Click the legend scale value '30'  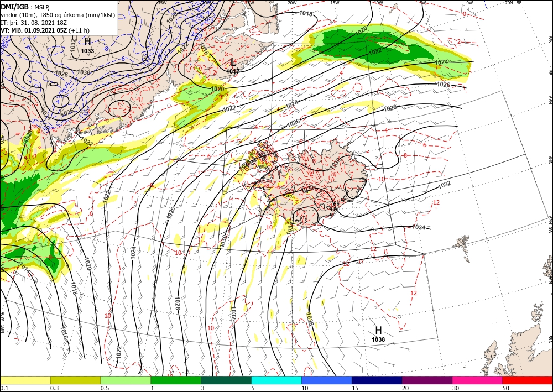coord(456,388)
